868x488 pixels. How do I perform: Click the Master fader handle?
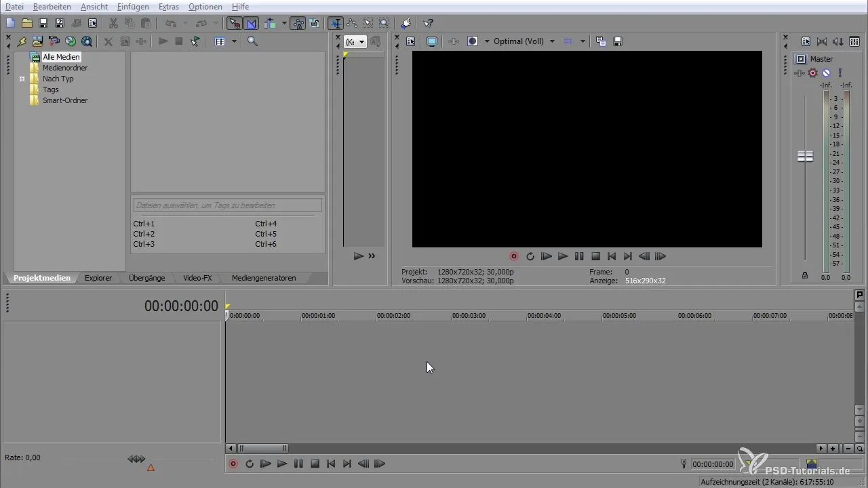pos(805,157)
